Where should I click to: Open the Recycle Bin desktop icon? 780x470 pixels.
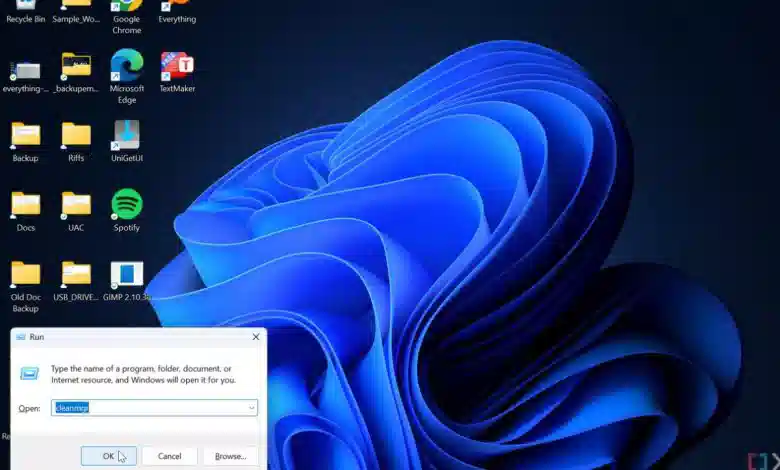[25, 12]
